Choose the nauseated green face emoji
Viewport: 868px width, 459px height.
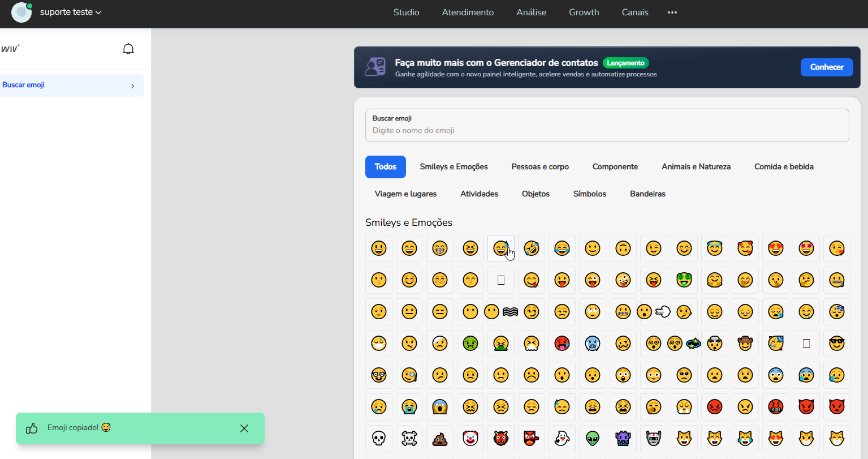click(470, 344)
